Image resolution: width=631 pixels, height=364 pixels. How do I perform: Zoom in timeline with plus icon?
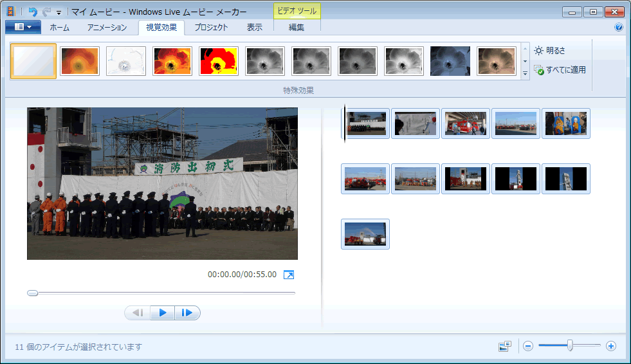coord(611,346)
